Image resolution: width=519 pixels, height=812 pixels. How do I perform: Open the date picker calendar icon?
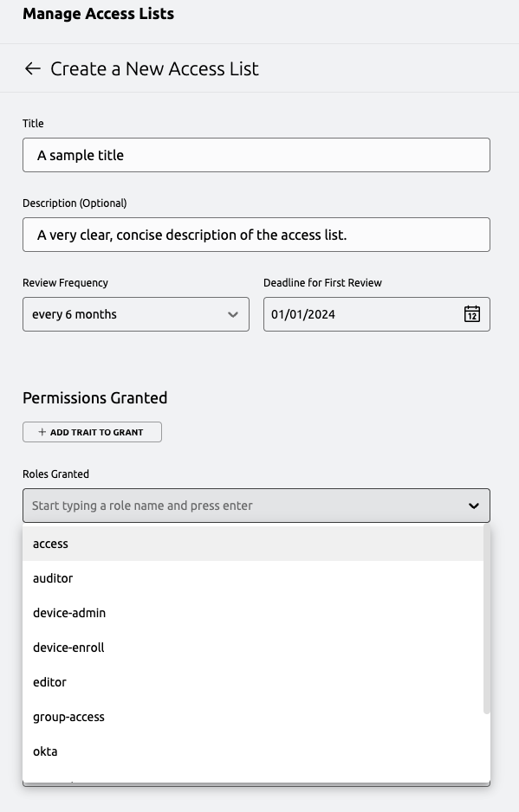click(x=472, y=313)
